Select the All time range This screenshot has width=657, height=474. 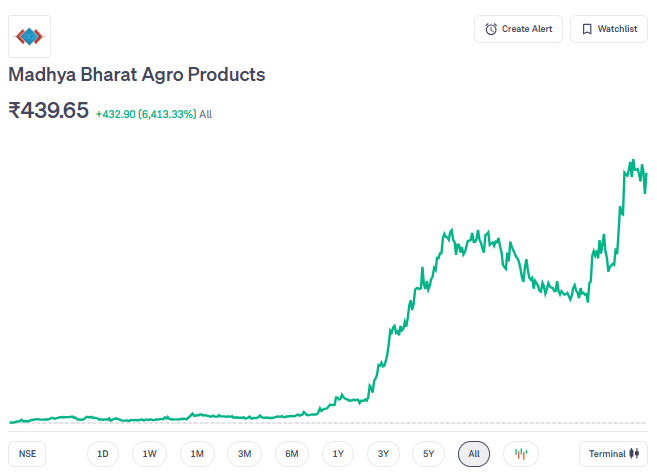coord(474,454)
